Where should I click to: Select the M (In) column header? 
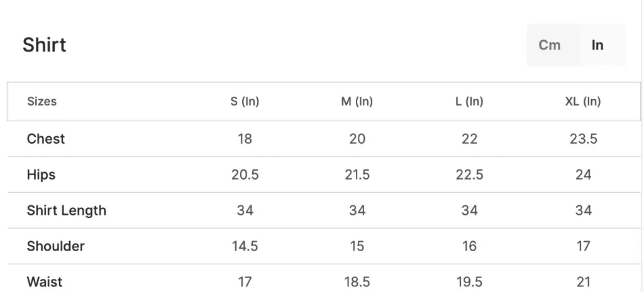pos(357,101)
